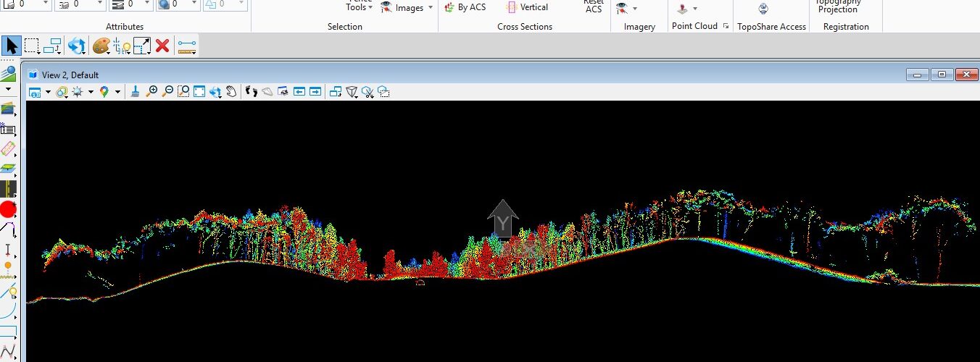980x362 pixels.
Task: Expand the Images dropdown in Selection
Action: click(431, 8)
